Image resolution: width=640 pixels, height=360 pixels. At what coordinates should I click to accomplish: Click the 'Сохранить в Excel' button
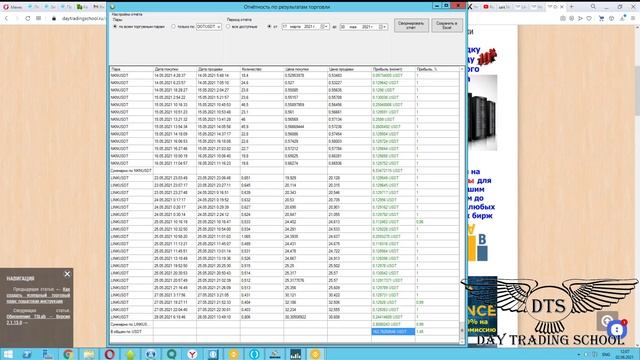447,25
